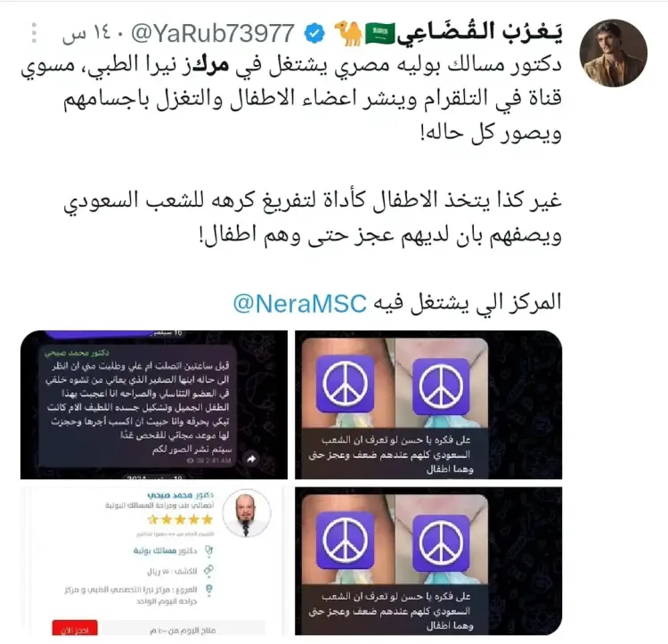668x644 pixels.
Task: Open the top-right image with peace stickers
Action: [428, 404]
